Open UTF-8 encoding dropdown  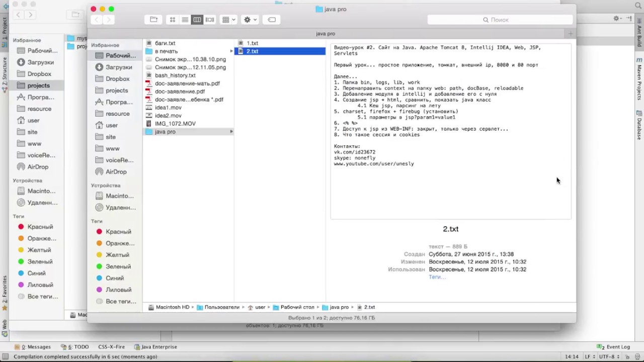(608, 356)
